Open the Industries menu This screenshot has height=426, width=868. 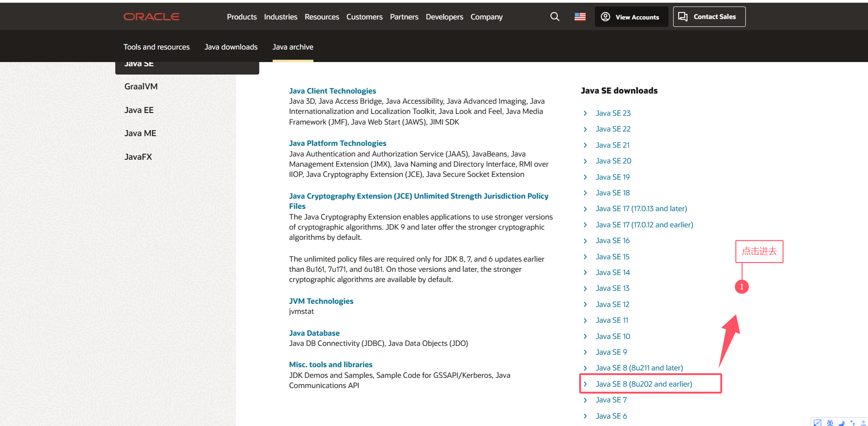point(281,17)
